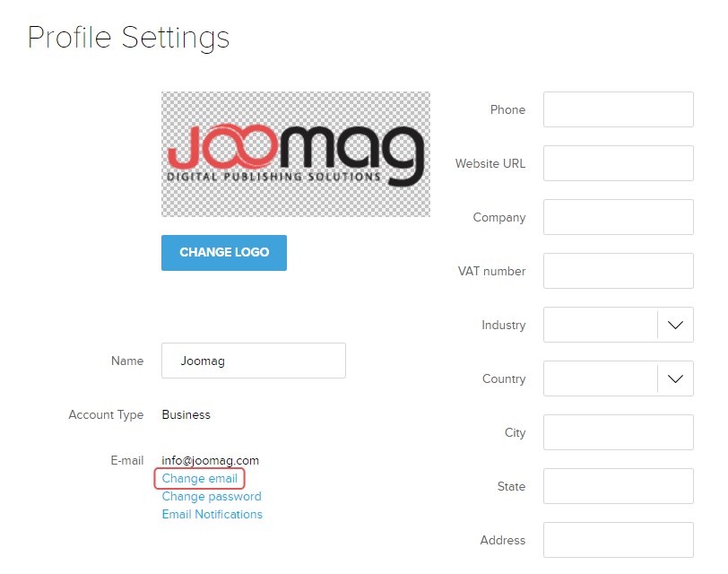Select the Industry combo box field
728x574 pixels.
click(619, 325)
